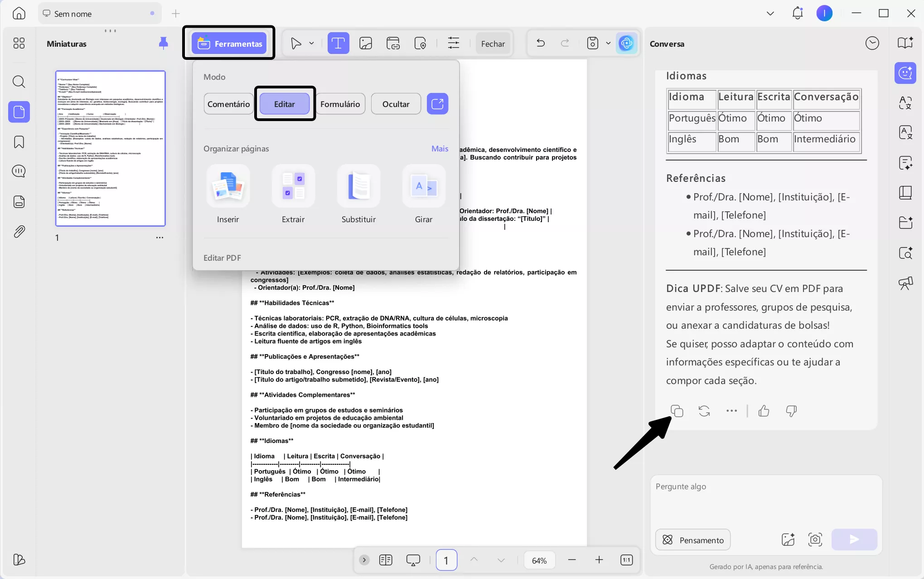Enable the Pensamento thinking mode
The image size is (924, 579).
pyautogui.click(x=693, y=540)
